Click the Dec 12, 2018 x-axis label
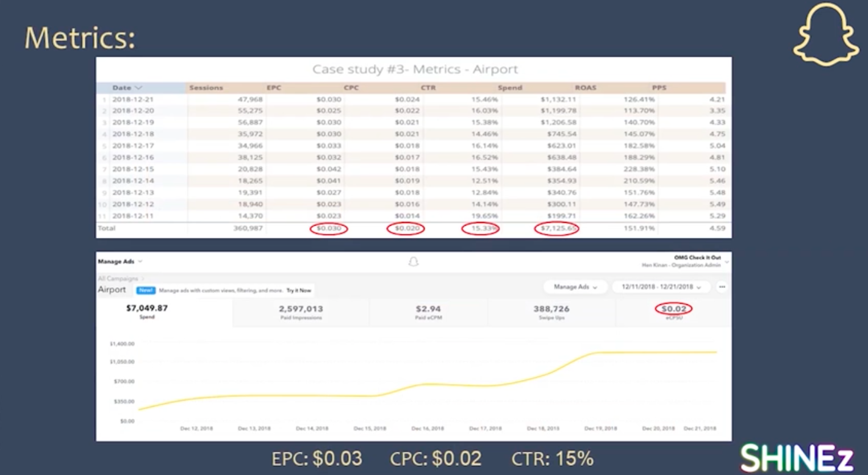Viewport: 868px width, 475px height. (x=196, y=429)
